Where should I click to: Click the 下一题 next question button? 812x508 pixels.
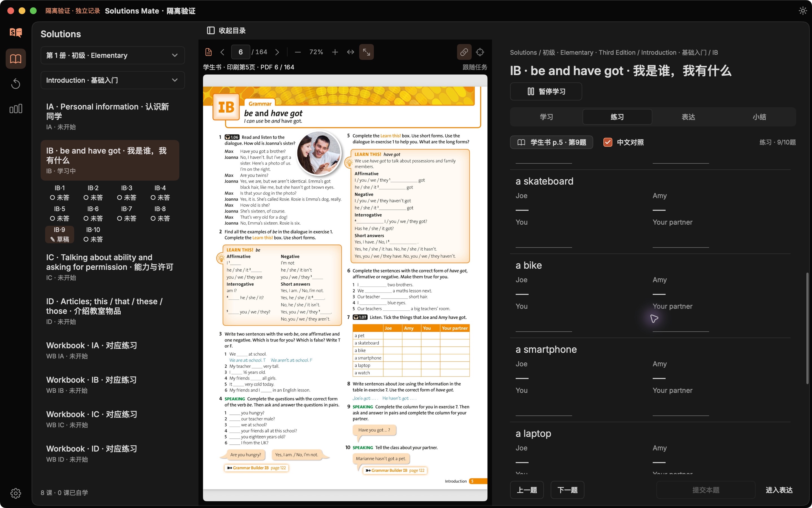(567, 490)
